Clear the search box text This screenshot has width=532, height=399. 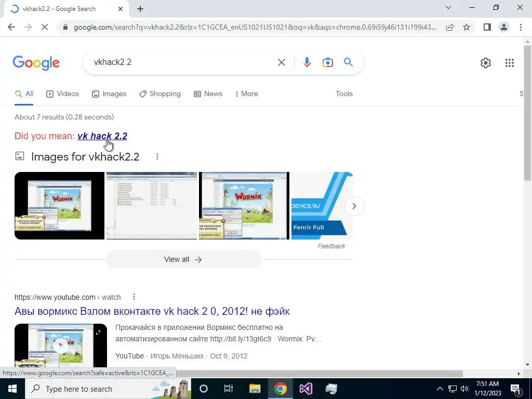[281, 62]
